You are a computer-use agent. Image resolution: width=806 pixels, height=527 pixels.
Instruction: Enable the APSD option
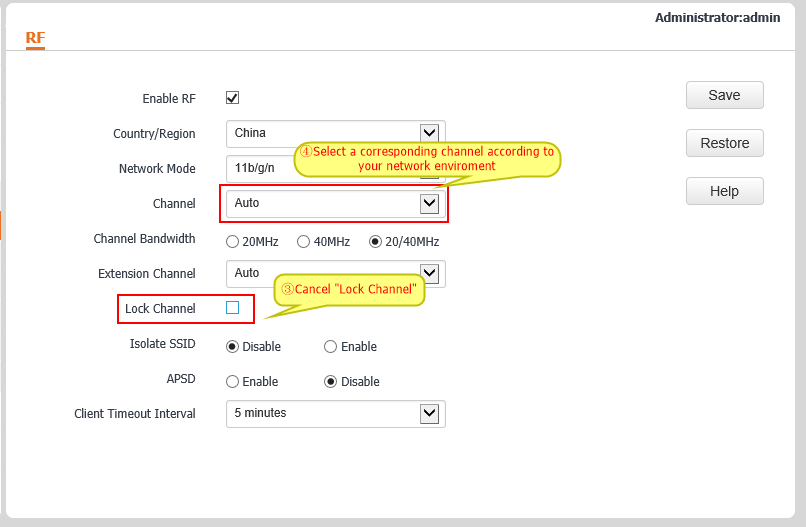(233, 382)
